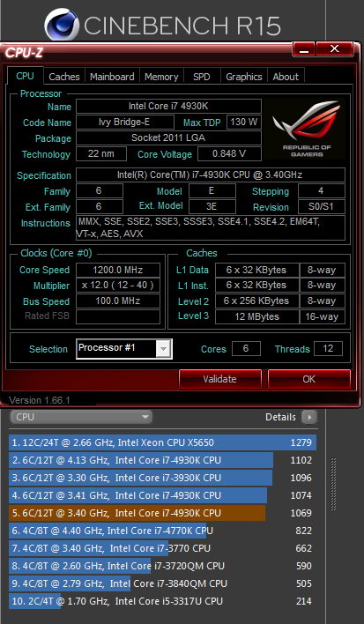364x624 pixels.
Task: Click the Republic of Gamers logo
Action: pyautogui.click(x=307, y=130)
